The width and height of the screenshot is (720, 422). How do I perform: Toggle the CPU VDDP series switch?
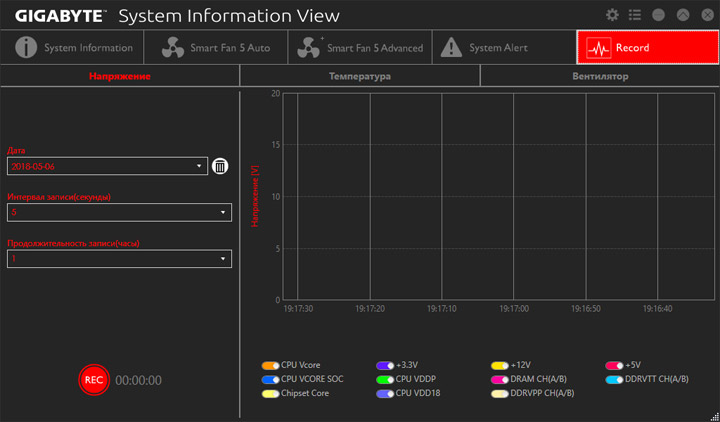[x=385, y=380]
